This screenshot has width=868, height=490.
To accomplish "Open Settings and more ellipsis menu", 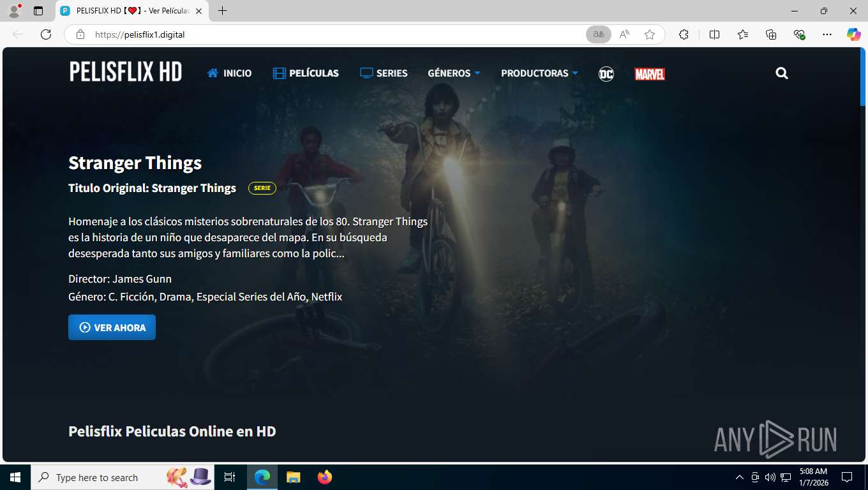I will 827,34.
